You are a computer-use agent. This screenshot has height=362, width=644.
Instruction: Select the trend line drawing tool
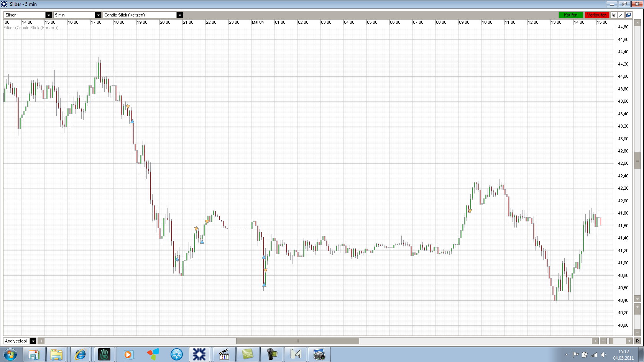point(621,15)
